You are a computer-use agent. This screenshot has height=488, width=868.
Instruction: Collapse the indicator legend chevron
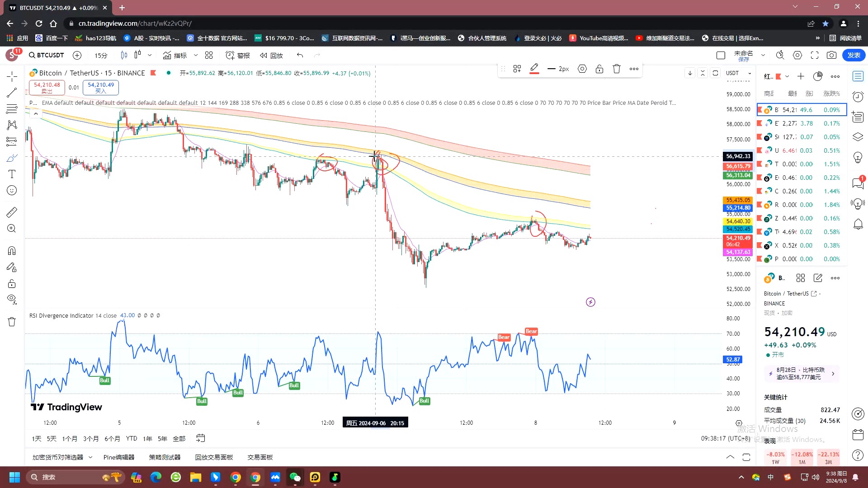pyautogui.click(x=36, y=114)
